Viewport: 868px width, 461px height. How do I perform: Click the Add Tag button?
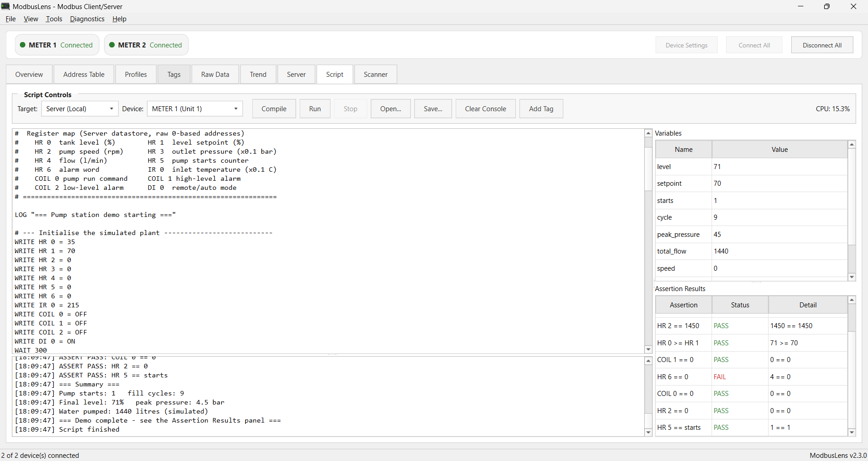tap(541, 109)
